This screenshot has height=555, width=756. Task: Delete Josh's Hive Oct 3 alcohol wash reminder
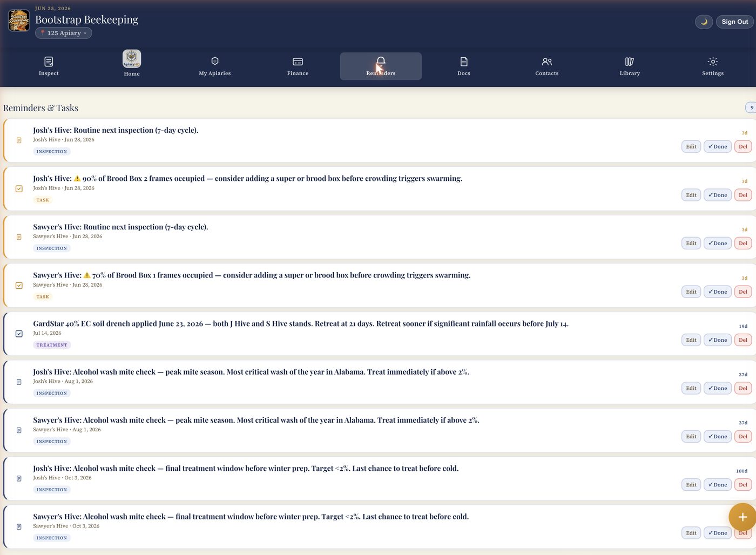743,485
